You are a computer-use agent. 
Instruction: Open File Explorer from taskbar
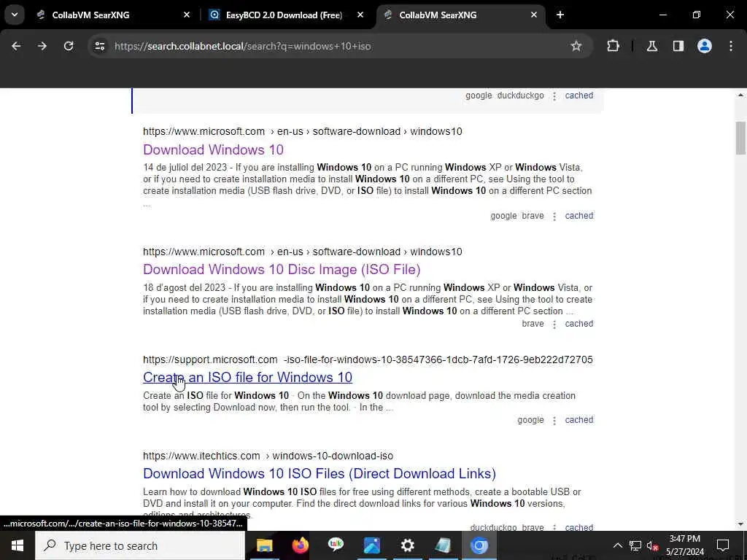click(x=264, y=545)
